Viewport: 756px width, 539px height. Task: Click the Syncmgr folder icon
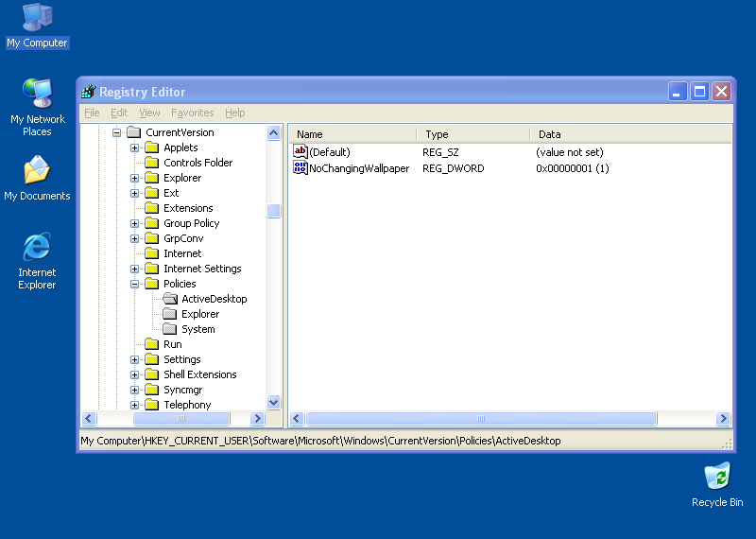151,390
